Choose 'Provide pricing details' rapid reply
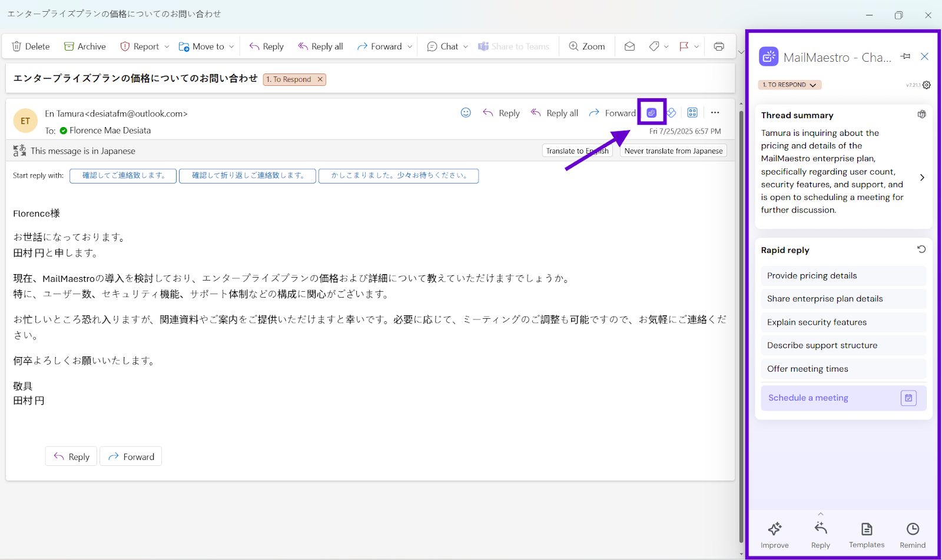 coord(843,276)
